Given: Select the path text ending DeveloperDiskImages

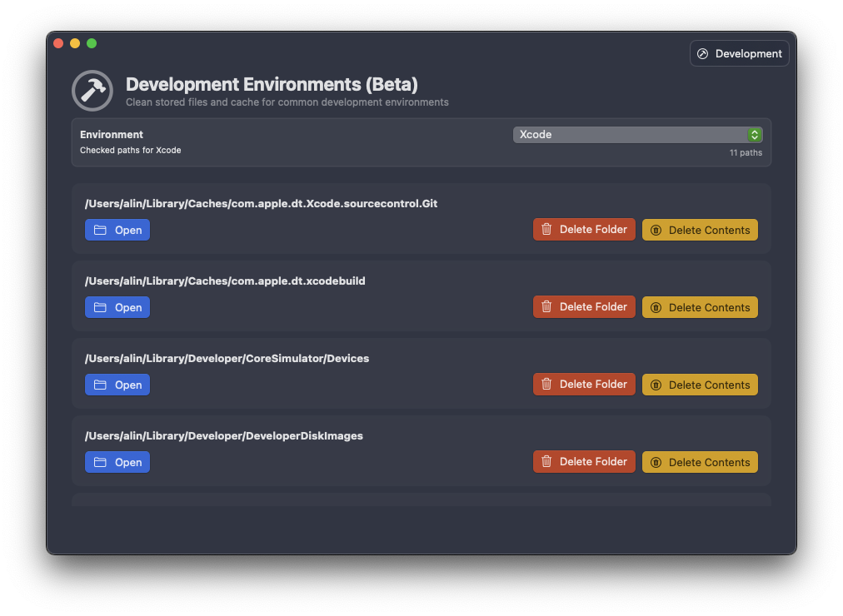Looking at the screenshot, I should click(223, 435).
